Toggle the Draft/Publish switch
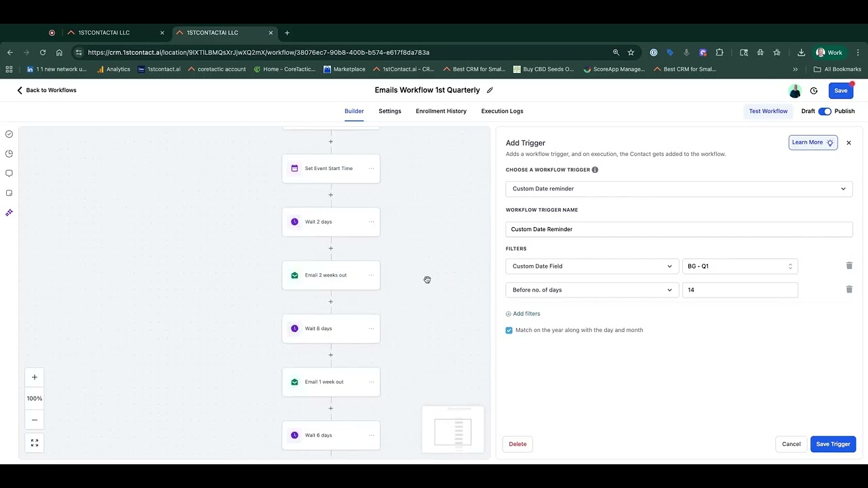Viewport: 868px width, 488px height. (x=825, y=111)
